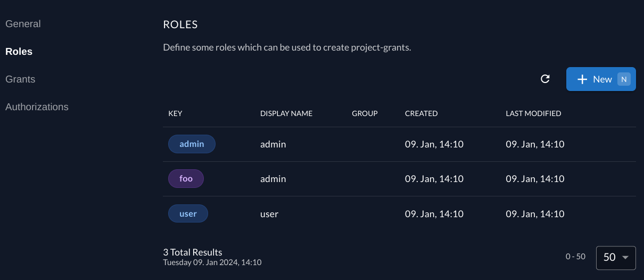The height and width of the screenshot is (280, 644).
Task: Click the user row display name
Action: click(x=269, y=213)
